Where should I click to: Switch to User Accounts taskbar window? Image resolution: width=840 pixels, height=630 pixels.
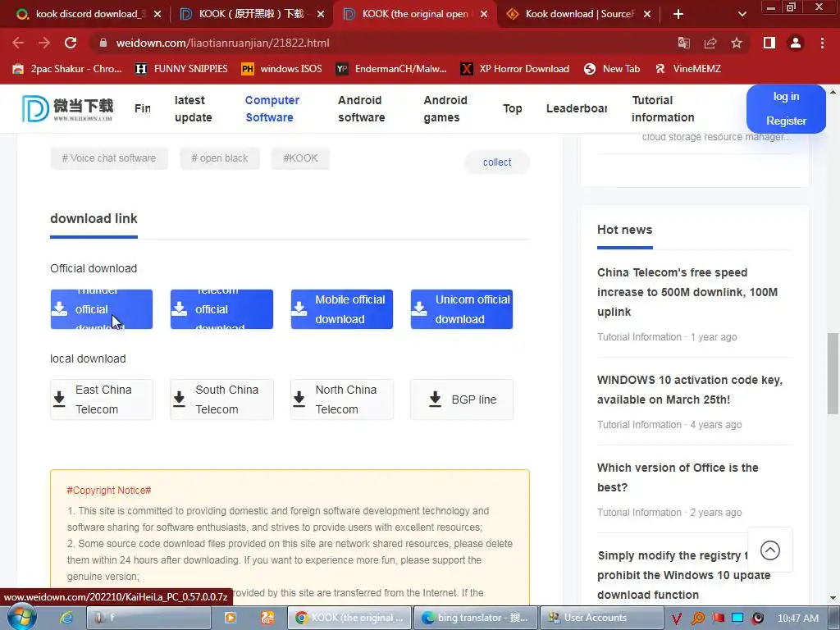[x=601, y=618]
